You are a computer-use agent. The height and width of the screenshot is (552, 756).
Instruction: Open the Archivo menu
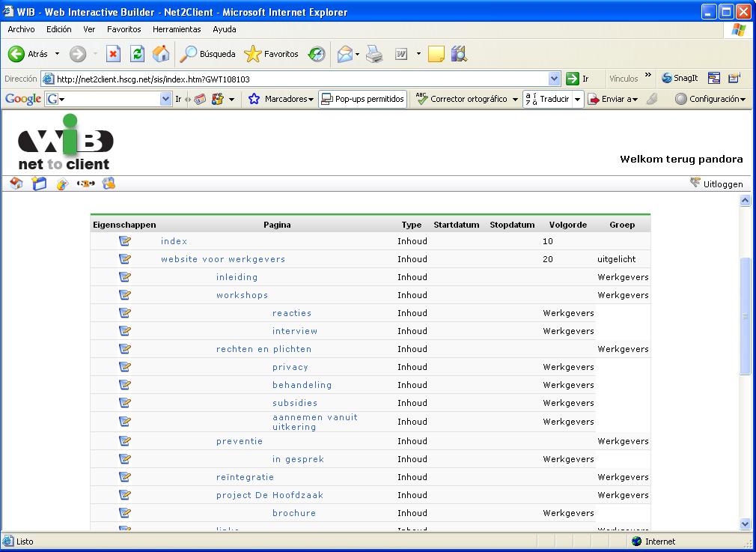(21, 29)
